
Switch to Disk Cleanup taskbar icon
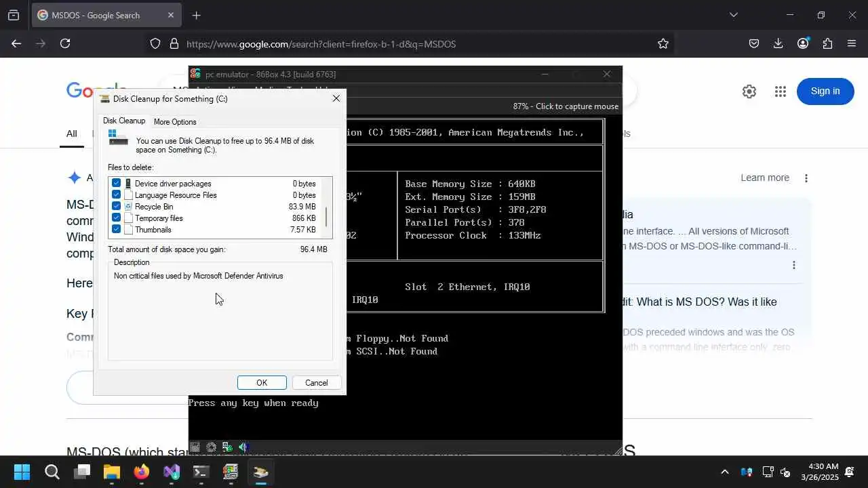pyautogui.click(x=260, y=472)
